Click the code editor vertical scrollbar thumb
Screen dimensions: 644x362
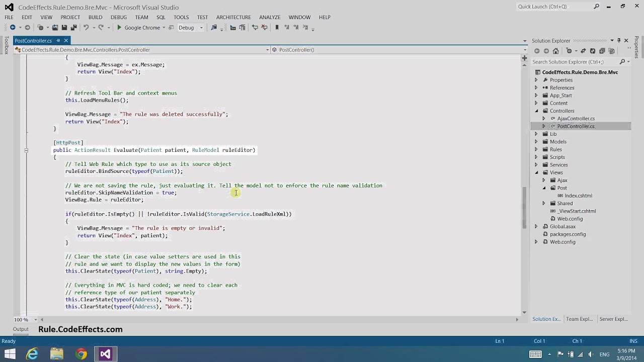(524, 207)
